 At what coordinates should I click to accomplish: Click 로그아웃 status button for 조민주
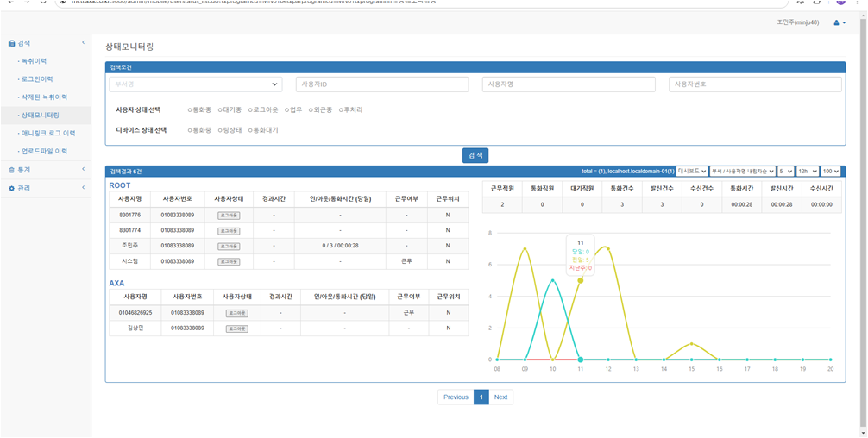pyautogui.click(x=229, y=246)
